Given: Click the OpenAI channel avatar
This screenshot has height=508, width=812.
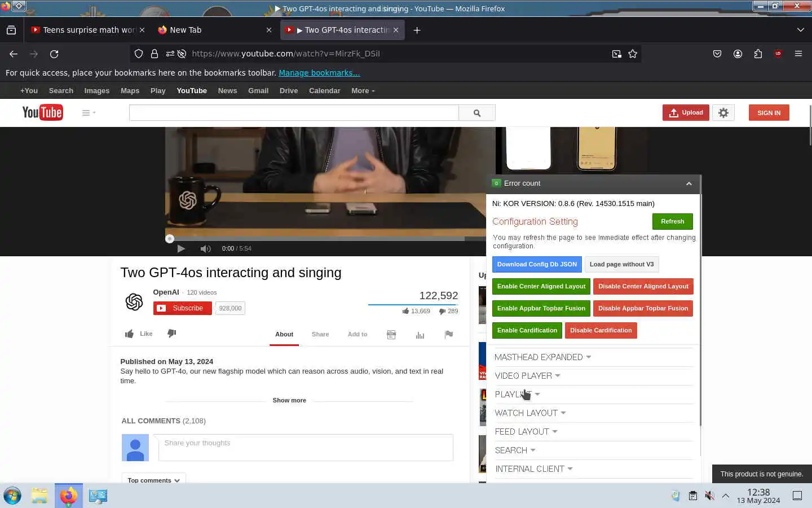Looking at the screenshot, I should tap(134, 302).
